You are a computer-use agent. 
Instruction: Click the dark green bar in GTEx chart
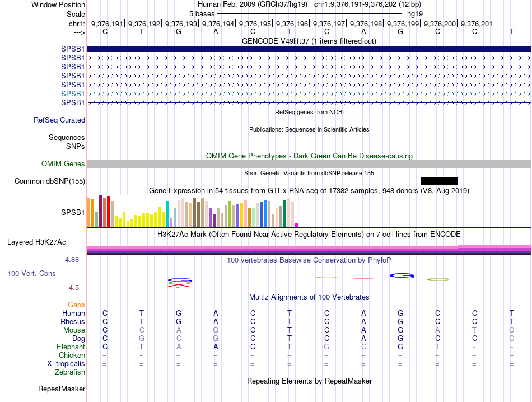click(284, 214)
